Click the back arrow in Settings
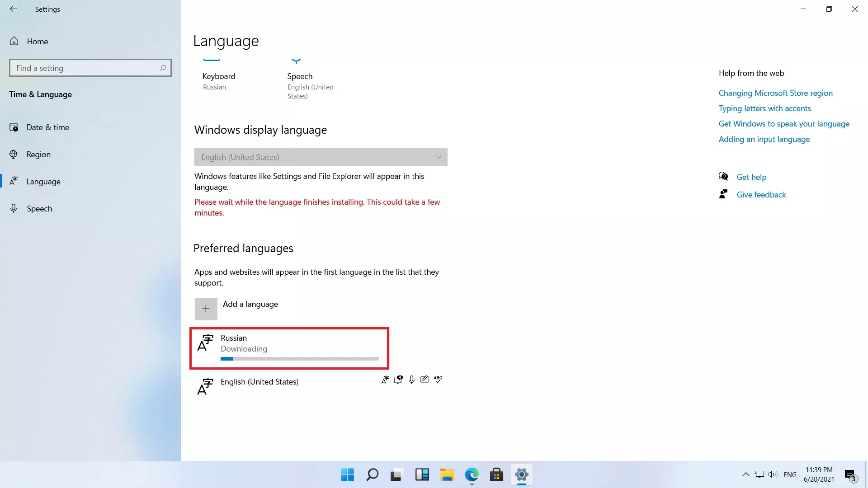Viewport: 868px width, 488px height. tap(13, 9)
